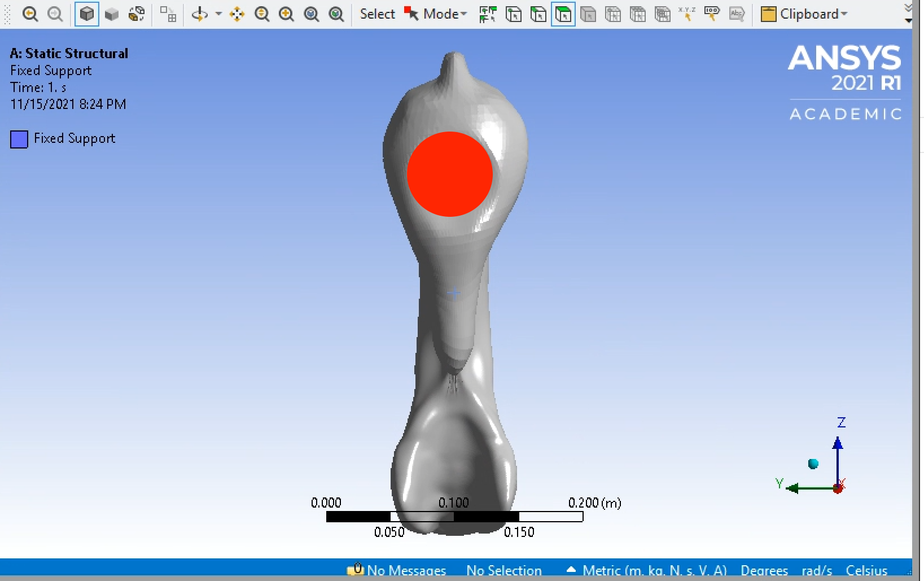Click the grayed-out squares and grid icon
This screenshot has height=581, width=924.
click(168, 14)
